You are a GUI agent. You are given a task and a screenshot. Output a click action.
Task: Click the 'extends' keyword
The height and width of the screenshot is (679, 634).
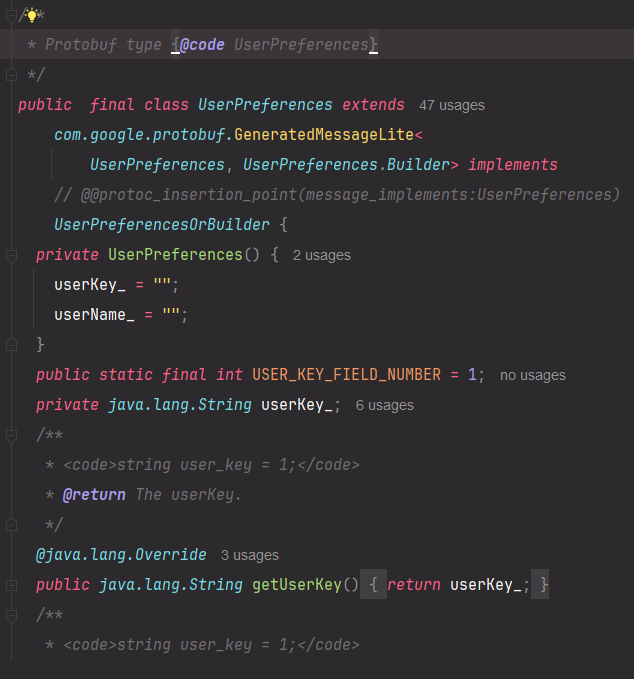click(373, 105)
